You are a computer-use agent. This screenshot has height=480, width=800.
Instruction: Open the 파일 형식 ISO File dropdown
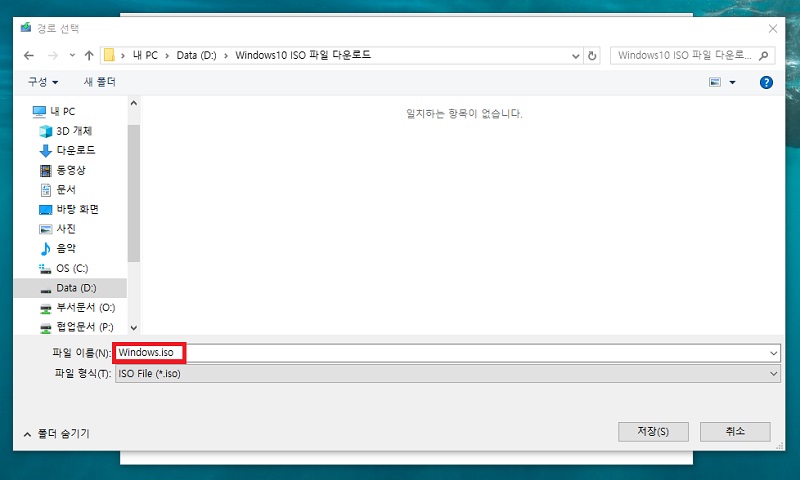point(447,374)
